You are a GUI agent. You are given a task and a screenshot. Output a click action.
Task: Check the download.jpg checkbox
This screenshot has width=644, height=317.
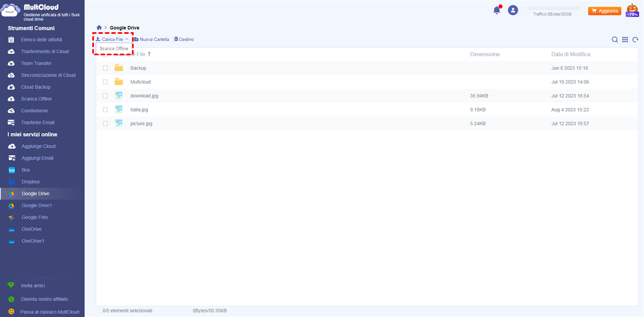pos(105,96)
